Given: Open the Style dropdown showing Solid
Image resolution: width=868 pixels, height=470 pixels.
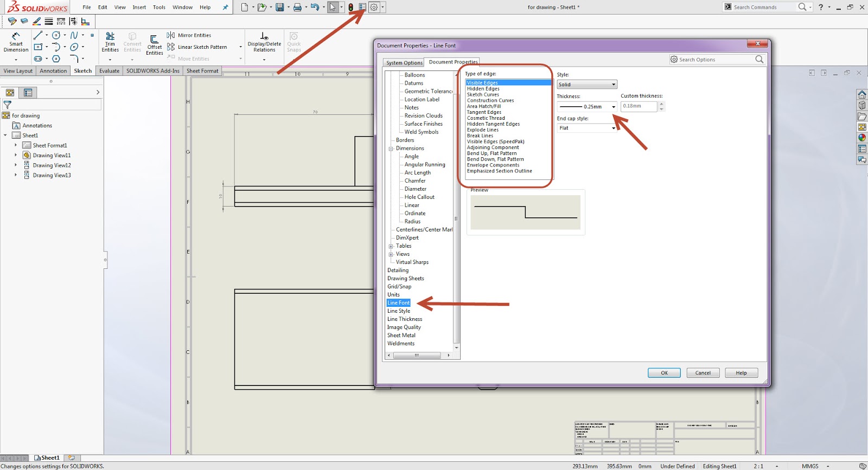Looking at the screenshot, I should 587,85.
